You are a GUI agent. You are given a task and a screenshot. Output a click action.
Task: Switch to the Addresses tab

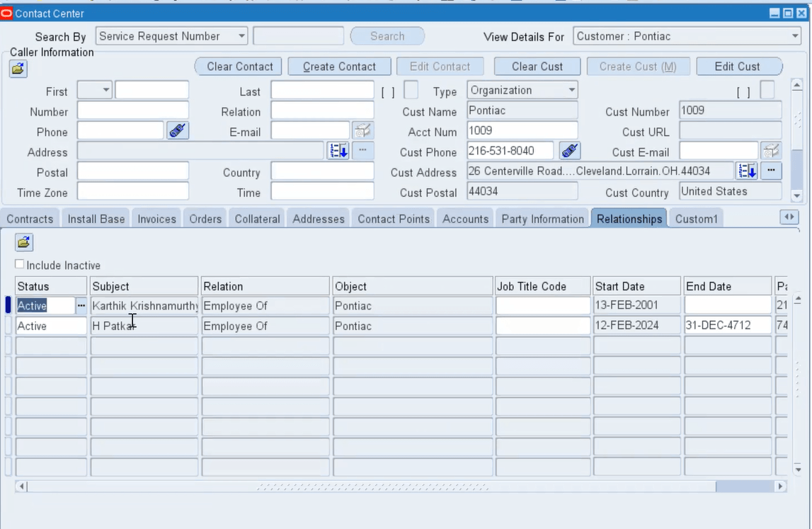coord(319,219)
